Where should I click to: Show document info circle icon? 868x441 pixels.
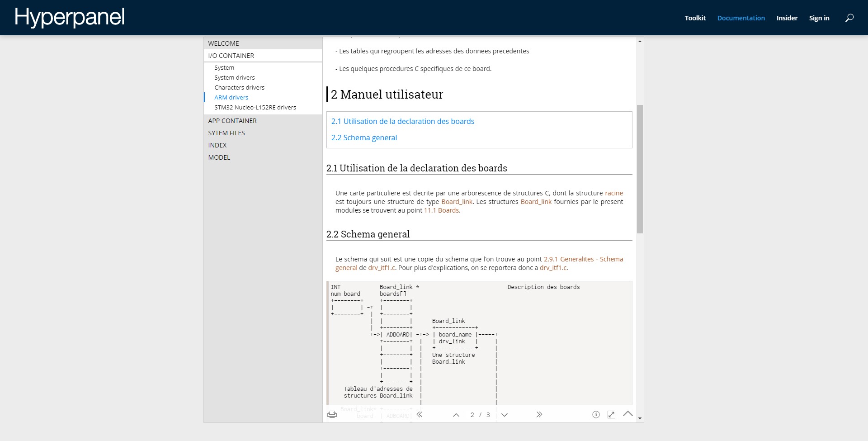[596, 414]
